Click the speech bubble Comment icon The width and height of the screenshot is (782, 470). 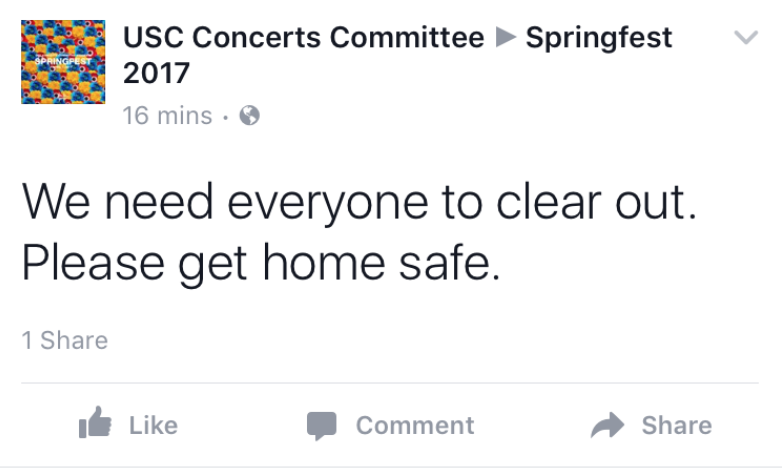pyautogui.click(x=321, y=426)
